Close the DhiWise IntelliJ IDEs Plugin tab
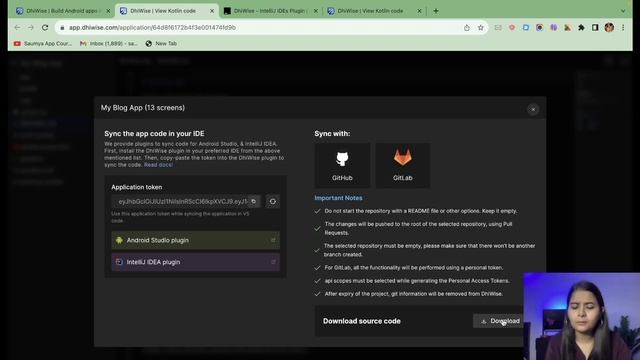 coord(316,11)
